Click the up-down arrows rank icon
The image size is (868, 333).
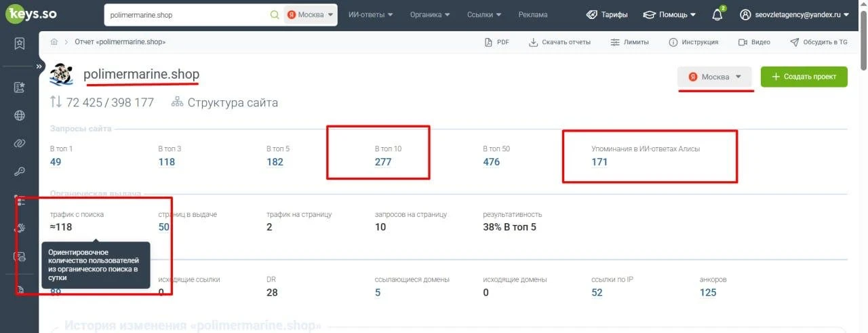56,102
